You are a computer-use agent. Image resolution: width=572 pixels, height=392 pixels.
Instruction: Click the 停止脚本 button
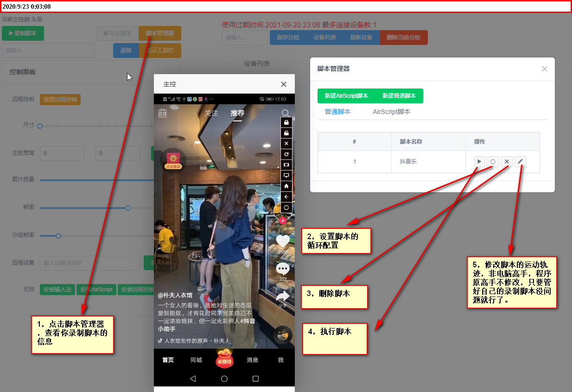click(118, 33)
